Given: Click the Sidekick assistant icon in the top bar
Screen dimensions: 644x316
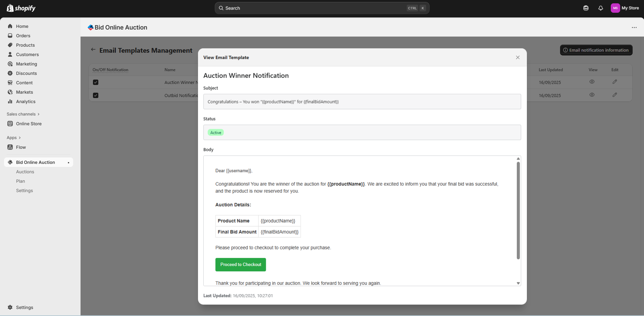Looking at the screenshot, I should coord(586,8).
